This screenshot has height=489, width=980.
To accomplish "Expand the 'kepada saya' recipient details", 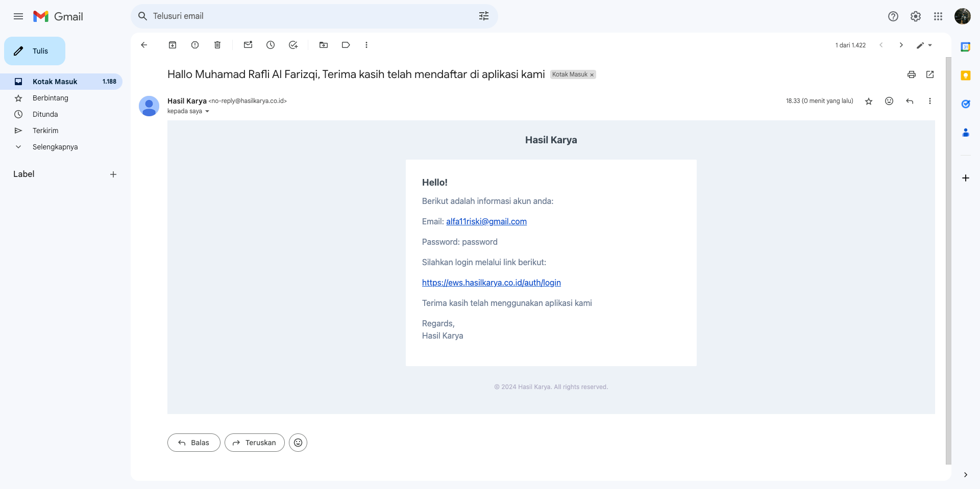I will [207, 111].
